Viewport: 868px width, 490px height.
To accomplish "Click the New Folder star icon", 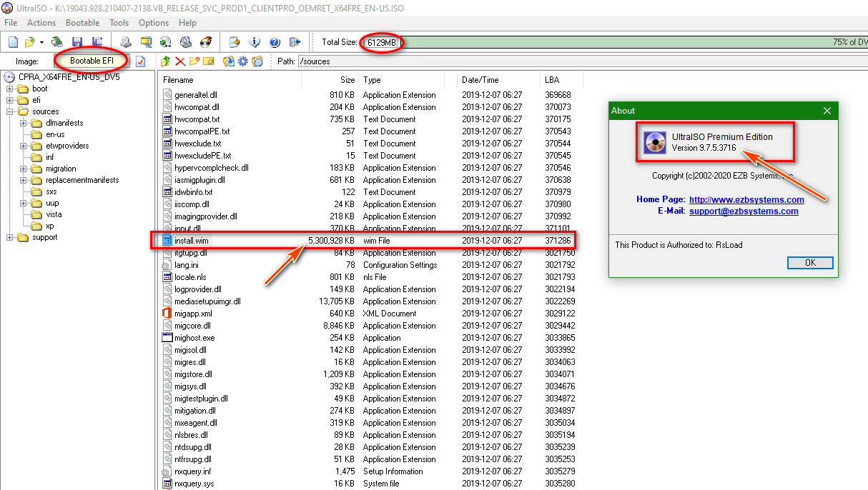I will tap(194, 61).
